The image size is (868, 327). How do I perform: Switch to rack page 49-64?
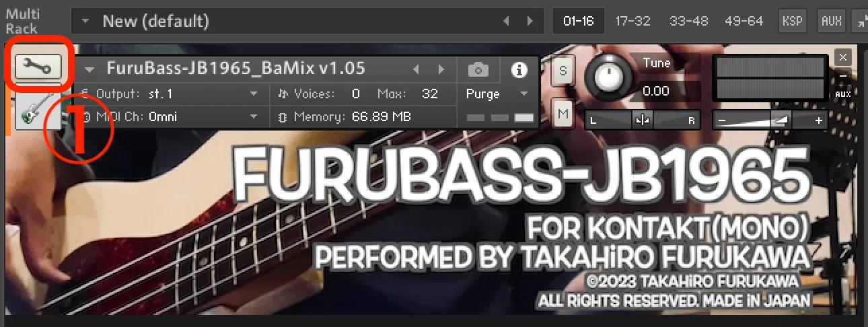[745, 21]
